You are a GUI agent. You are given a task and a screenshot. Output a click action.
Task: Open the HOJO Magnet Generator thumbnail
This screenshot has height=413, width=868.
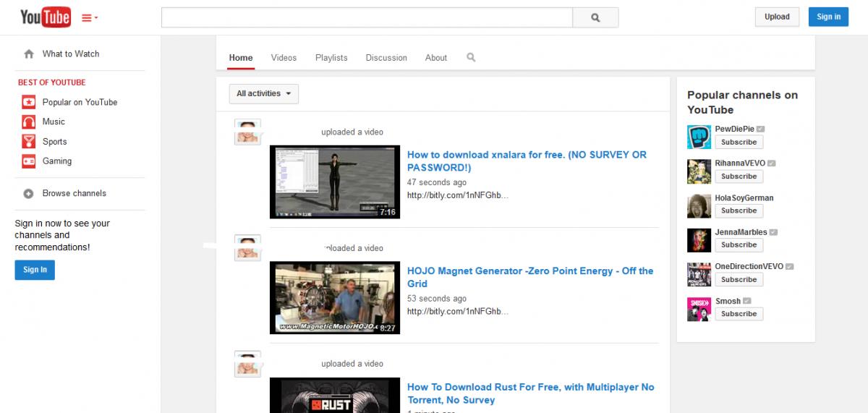pyautogui.click(x=335, y=297)
